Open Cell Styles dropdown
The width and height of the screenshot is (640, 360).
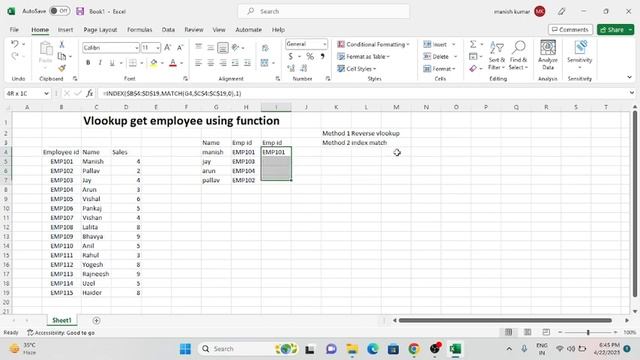coord(357,69)
